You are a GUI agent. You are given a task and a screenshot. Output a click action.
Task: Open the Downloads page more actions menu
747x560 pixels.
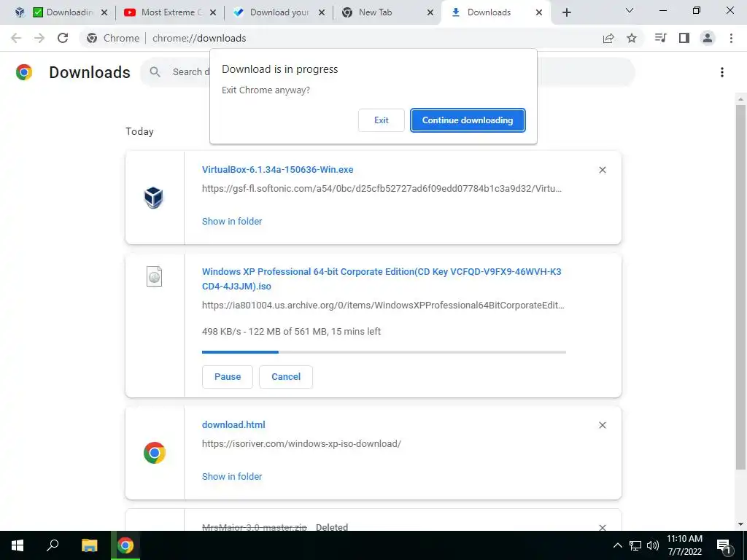(722, 72)
